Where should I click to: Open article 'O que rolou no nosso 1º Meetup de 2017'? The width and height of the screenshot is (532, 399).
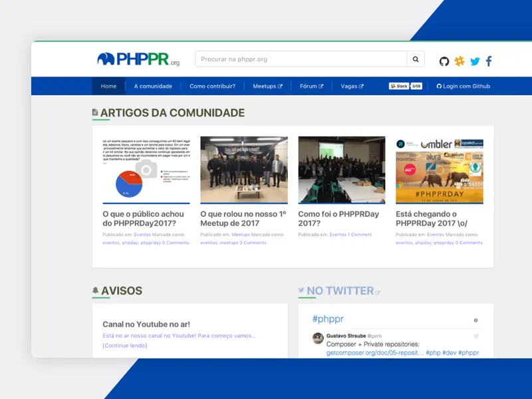pos(243,219)
